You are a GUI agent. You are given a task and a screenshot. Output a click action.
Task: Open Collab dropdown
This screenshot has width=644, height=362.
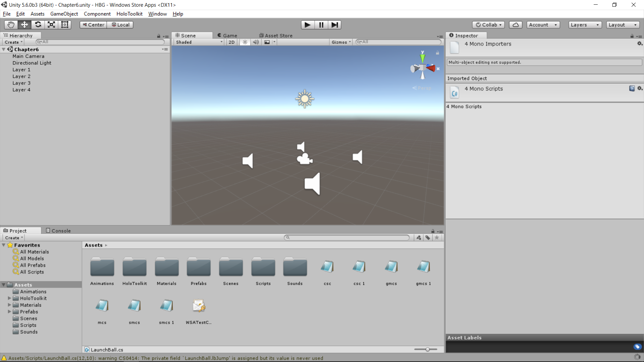488,25
